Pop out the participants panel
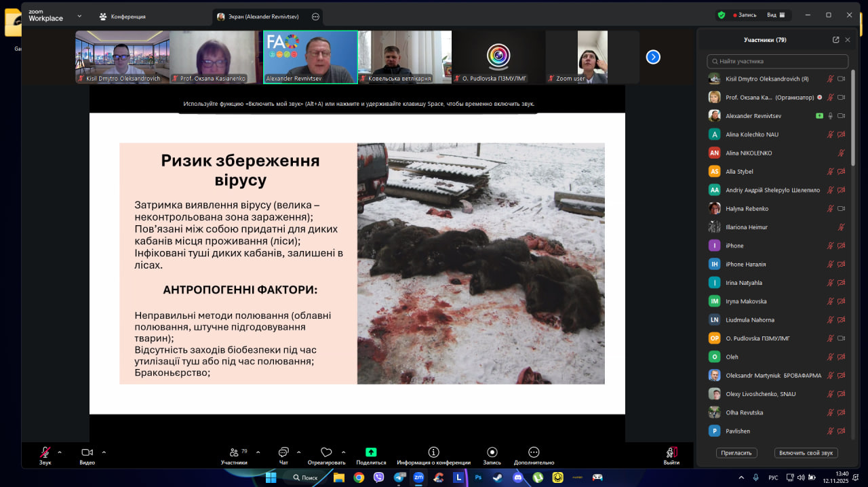 coord(835,40)
